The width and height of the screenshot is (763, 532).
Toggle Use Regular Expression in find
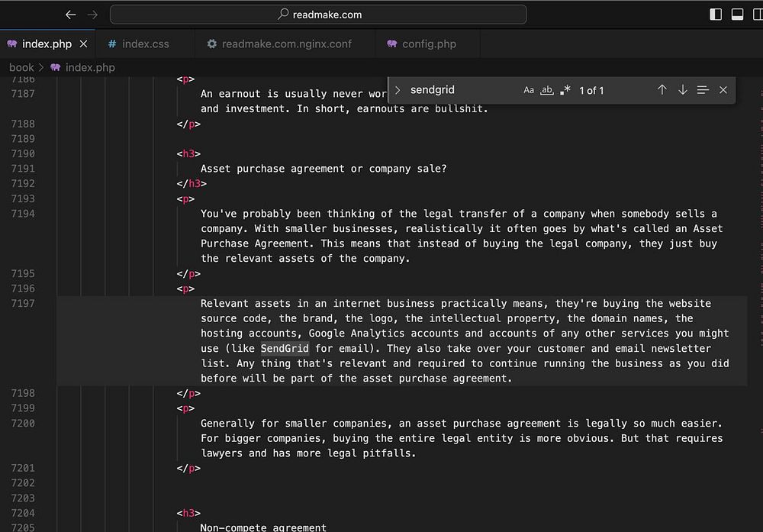(565, 90)
